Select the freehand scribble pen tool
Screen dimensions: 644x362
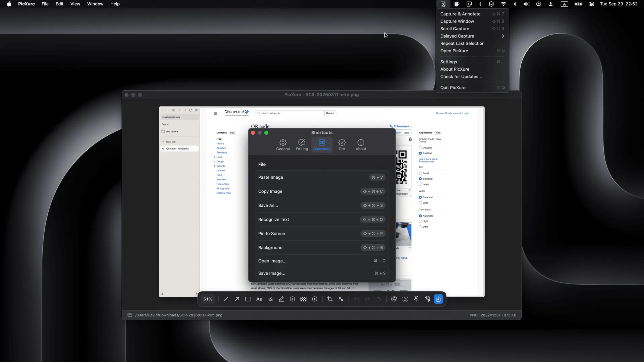click(270, 299)
